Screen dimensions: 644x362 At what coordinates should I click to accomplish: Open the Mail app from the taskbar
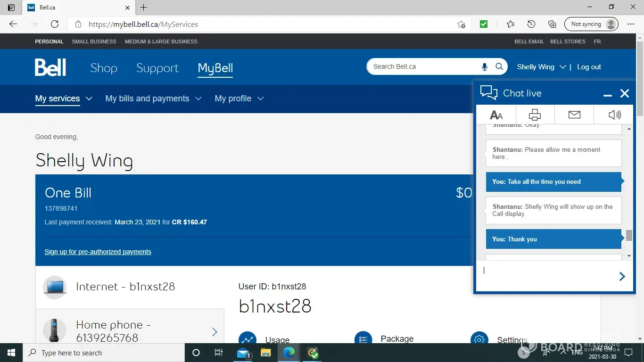243,353
